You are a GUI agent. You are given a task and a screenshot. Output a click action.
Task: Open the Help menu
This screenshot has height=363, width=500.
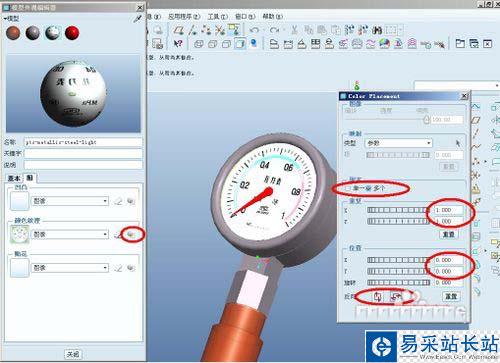(x=273, y=16)
